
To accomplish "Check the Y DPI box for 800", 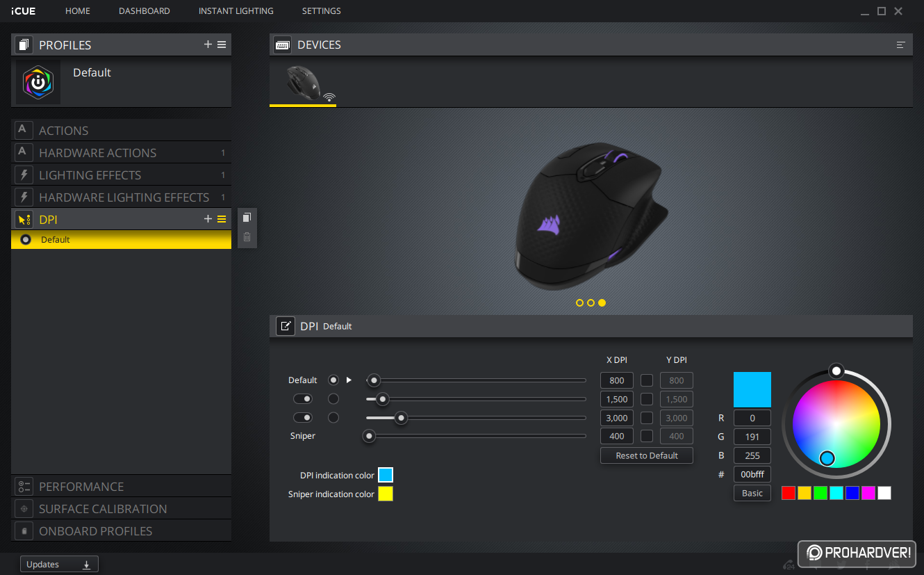I will pos(647,380).
